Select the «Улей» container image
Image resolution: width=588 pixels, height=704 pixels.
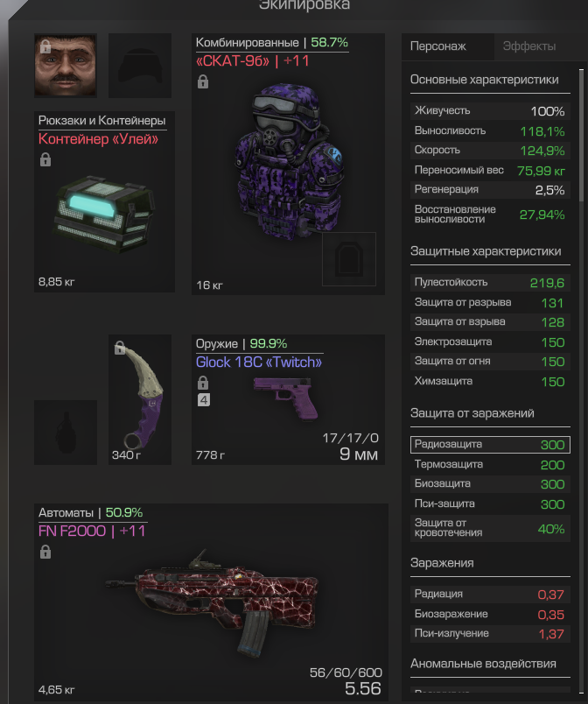coord(104,214)
